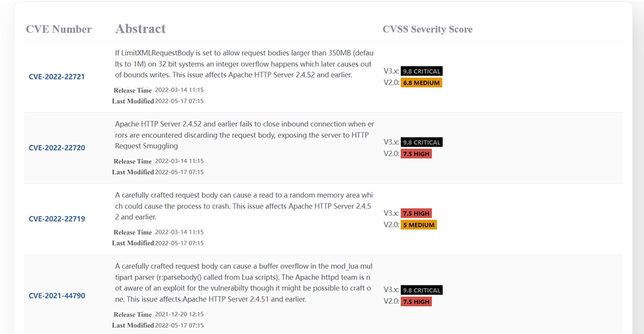Click the CVSS Severity Score header

(427, 29)
